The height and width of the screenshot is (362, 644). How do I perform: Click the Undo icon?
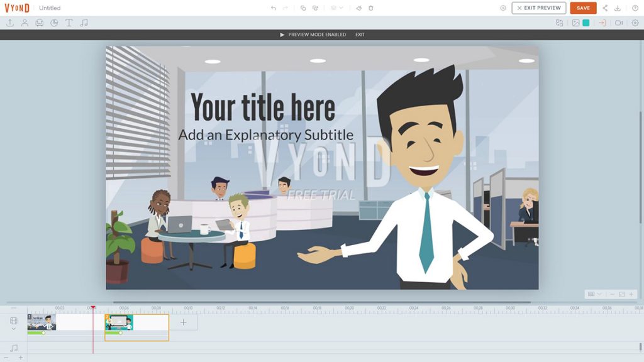pyautogui.click(x=274, y=8)
